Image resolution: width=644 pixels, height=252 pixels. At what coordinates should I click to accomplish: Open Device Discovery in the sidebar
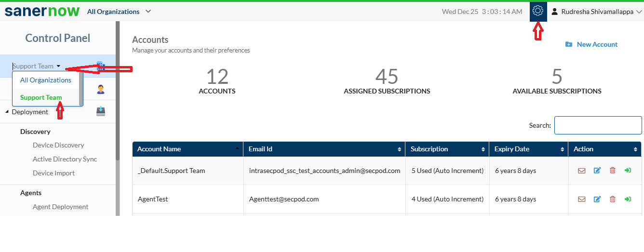pos(58,145)
